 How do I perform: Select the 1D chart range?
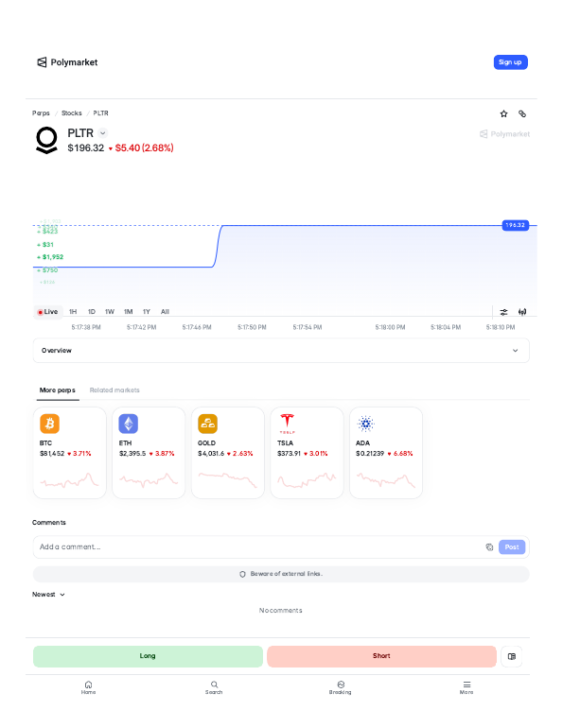[x=92, y=312]
